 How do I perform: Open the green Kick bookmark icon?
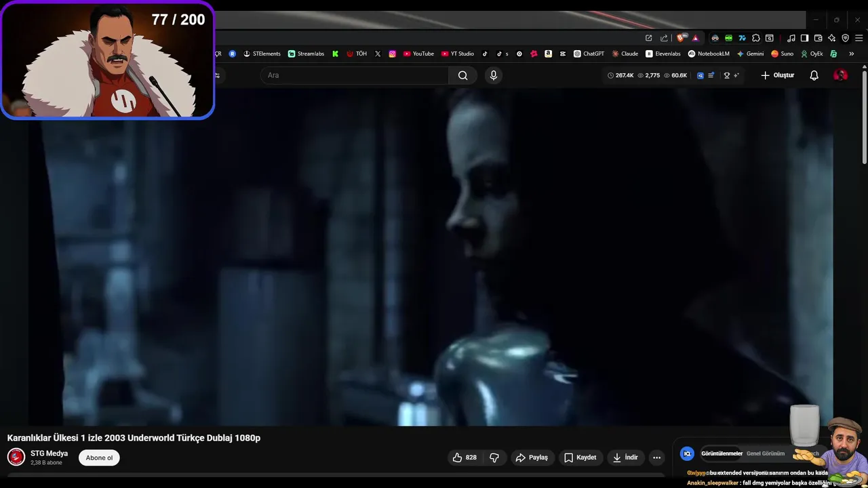pos(335,54)
